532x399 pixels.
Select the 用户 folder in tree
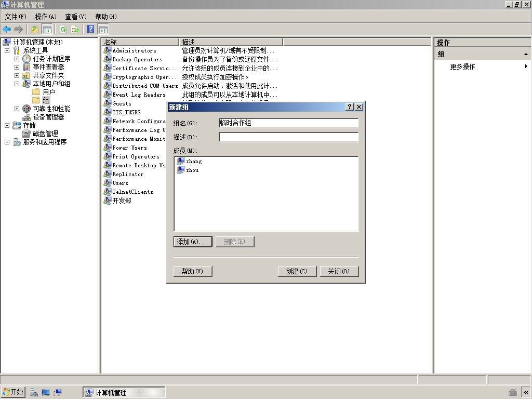(x=49, y=92)
